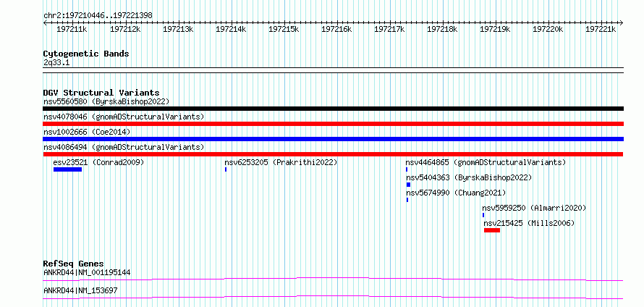The width and height of the screenshot is (644, 307).
Task: Click the red nsv4086494 variant bar
Action: pyautogui.click(x=333, y=154)
